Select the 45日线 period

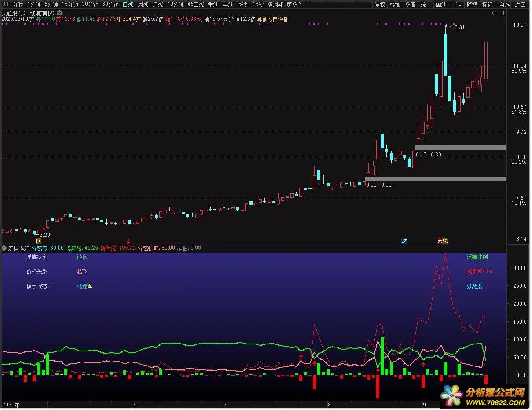(196, 4)
